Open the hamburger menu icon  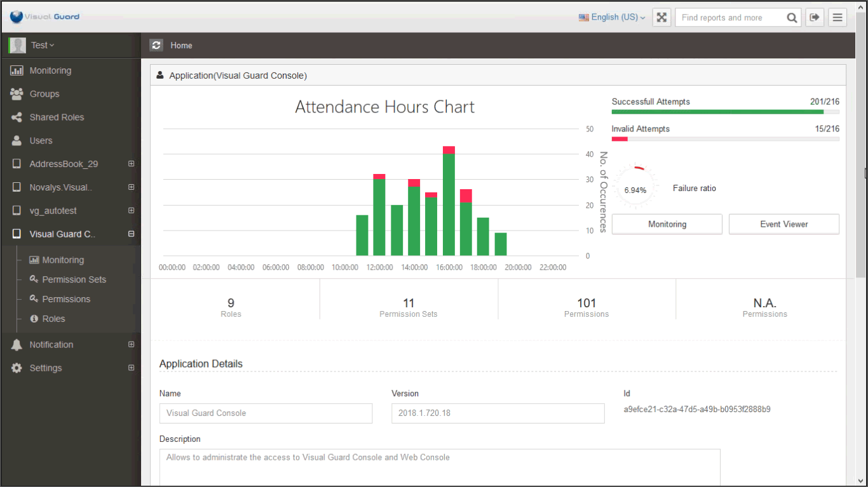[837, 18]
